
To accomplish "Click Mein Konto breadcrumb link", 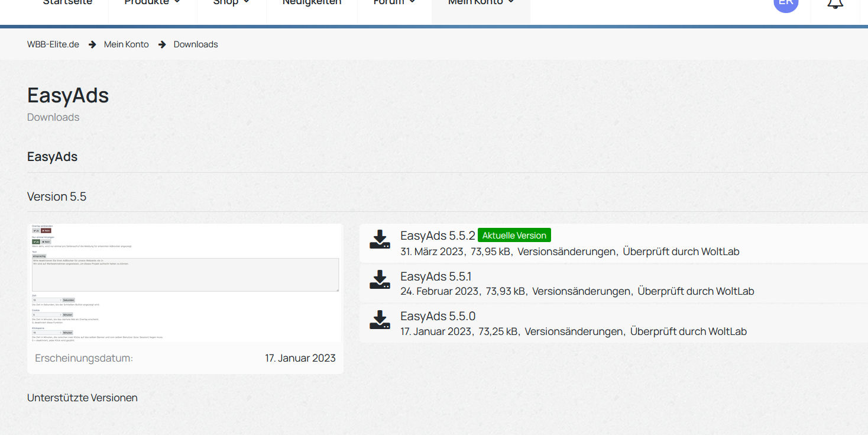I will (127, 44).
